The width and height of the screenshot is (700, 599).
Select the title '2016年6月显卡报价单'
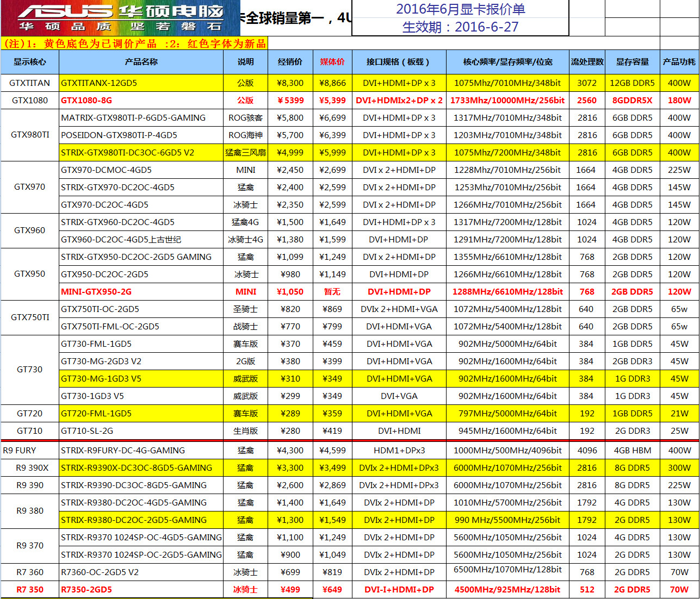[460, 9]
